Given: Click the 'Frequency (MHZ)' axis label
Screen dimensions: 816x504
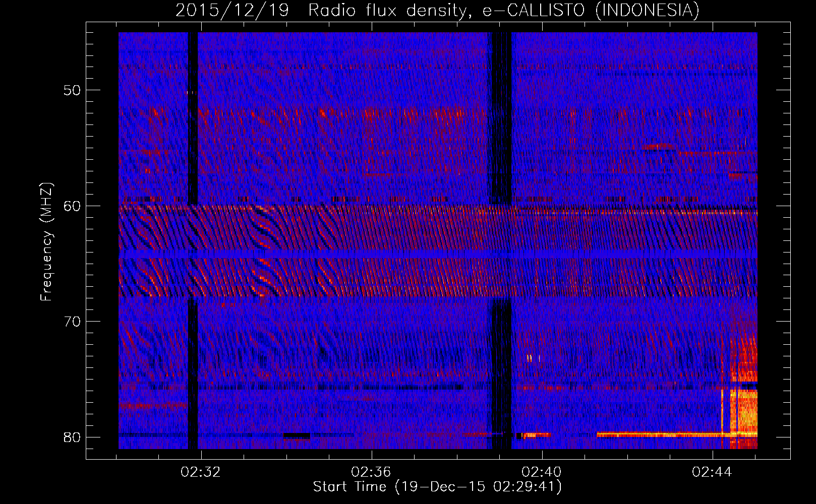Looking at the screenshot, I should pyautogui.click(x=46, y=242).
